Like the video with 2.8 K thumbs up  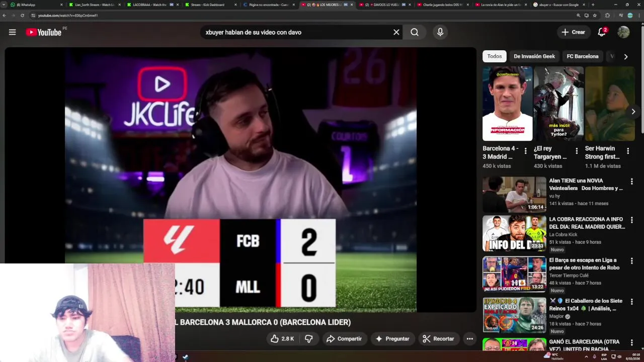[282, 339]
